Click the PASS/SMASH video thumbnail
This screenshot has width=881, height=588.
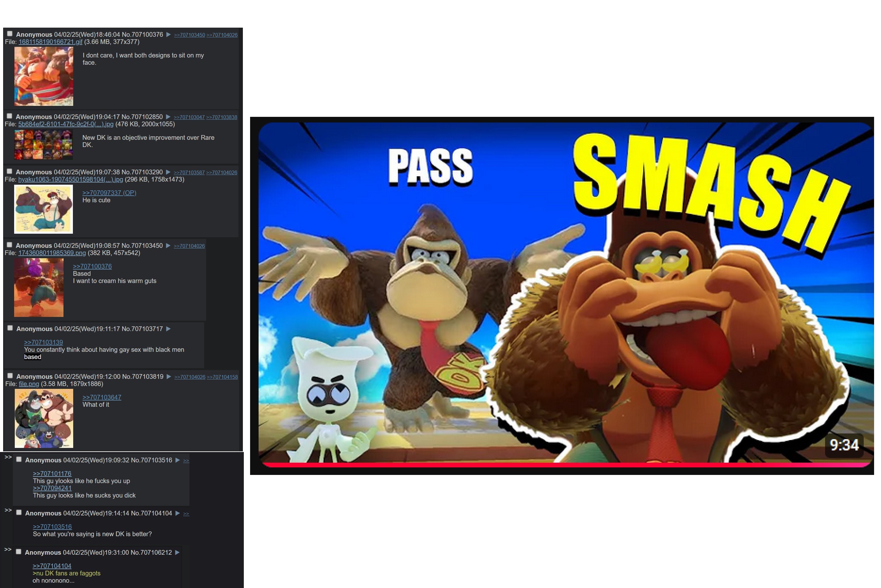point(566,295)
